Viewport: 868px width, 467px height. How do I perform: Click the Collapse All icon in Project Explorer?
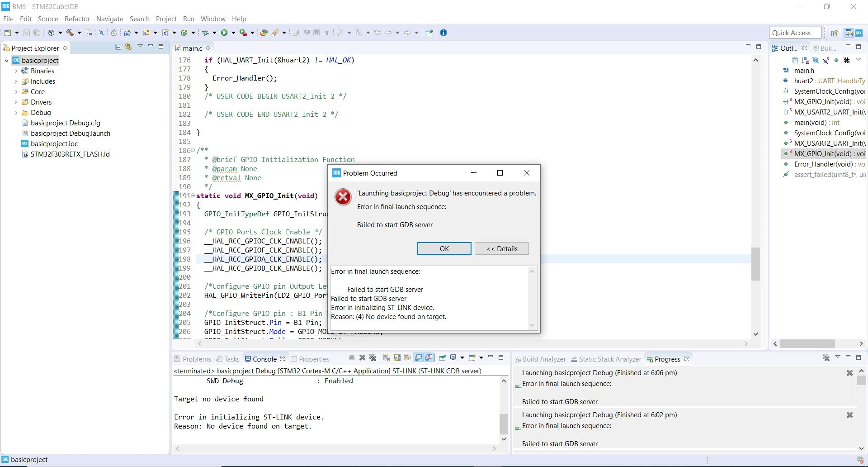118,47
